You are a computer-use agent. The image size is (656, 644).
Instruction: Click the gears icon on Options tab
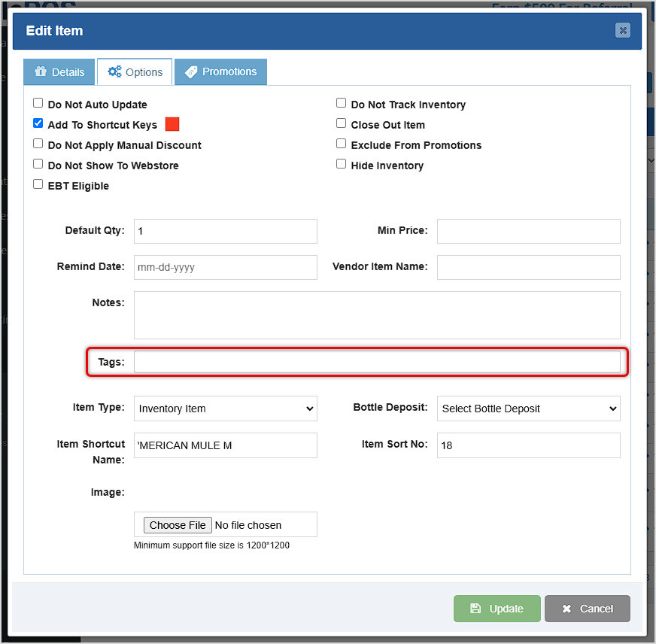(114, 72)
